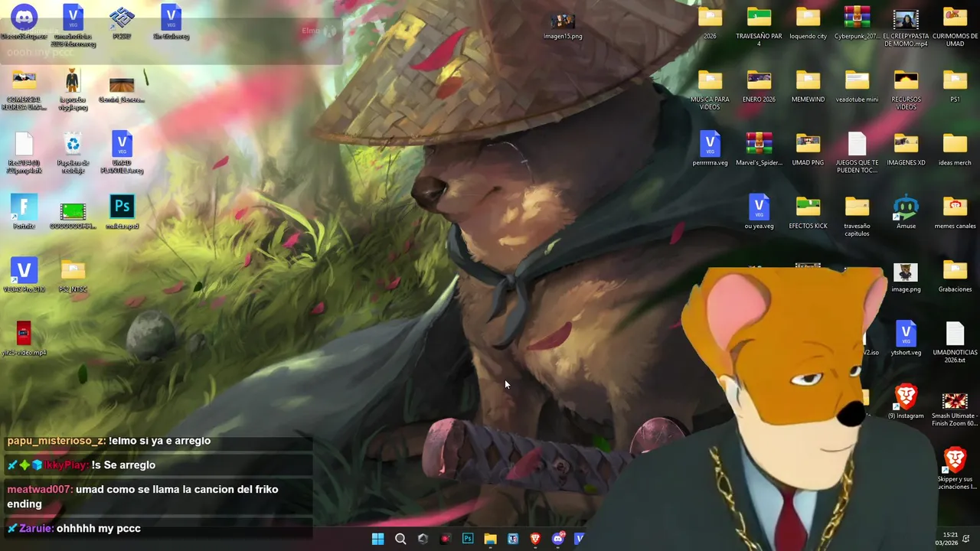Open the (9) Instagram Brave shortcut
The height and width of the screenshot is (551, 980).
tap(906, 403)
